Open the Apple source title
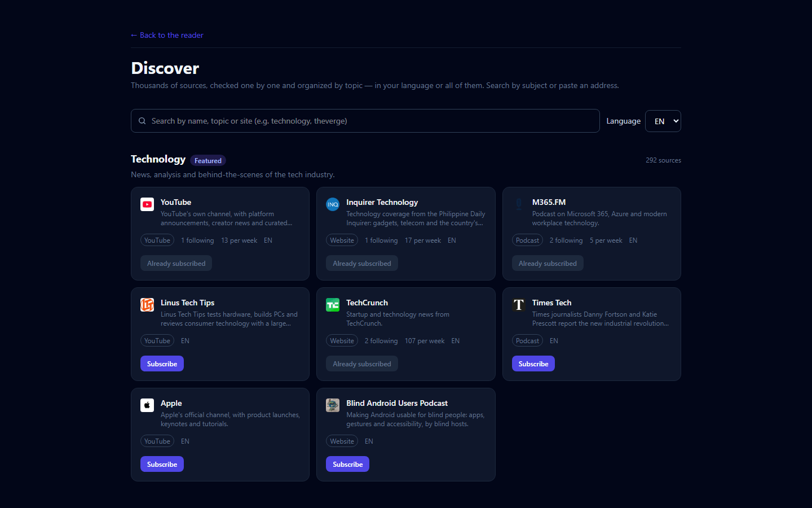This screenshot has width=812, height=508. pyautogui.click(x=171, y=403)
